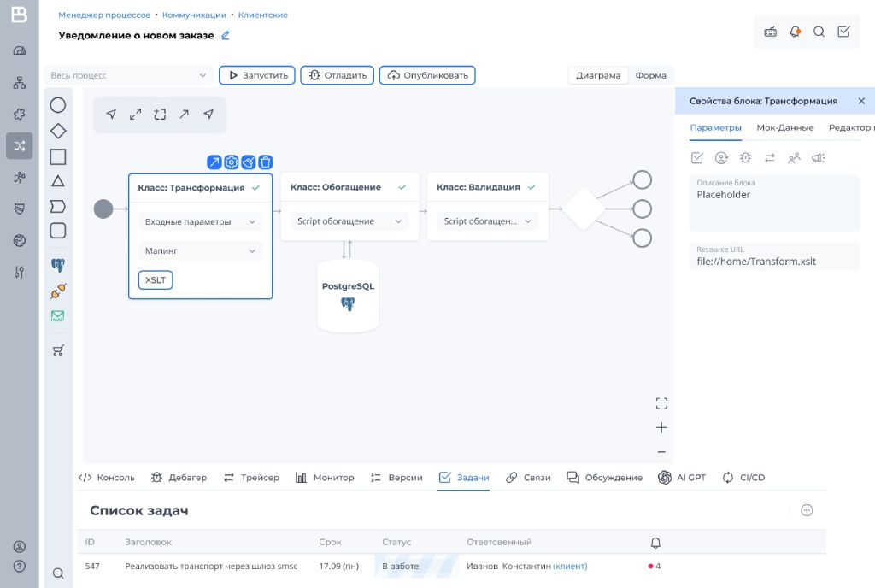This screenshot has width=875, height=588.
Task: Click the 'Запустить' button
Action: [256, 75]
